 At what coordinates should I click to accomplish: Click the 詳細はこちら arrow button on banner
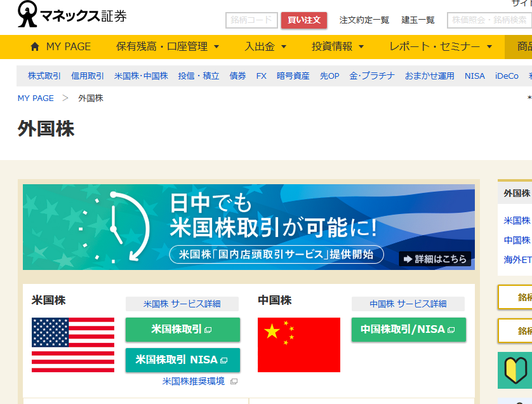tap(435, 259)
